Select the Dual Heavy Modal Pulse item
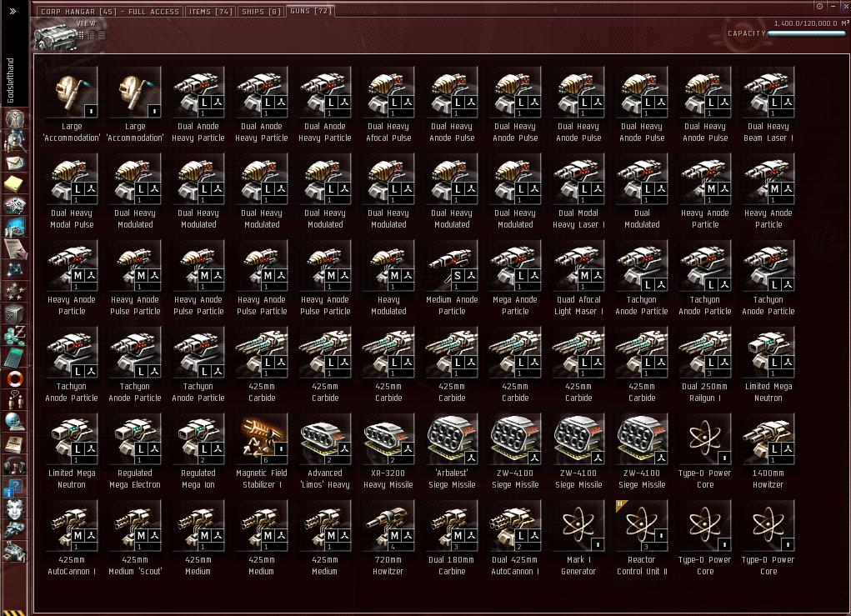This screenshot has height=616, width=851. [72, 192]
